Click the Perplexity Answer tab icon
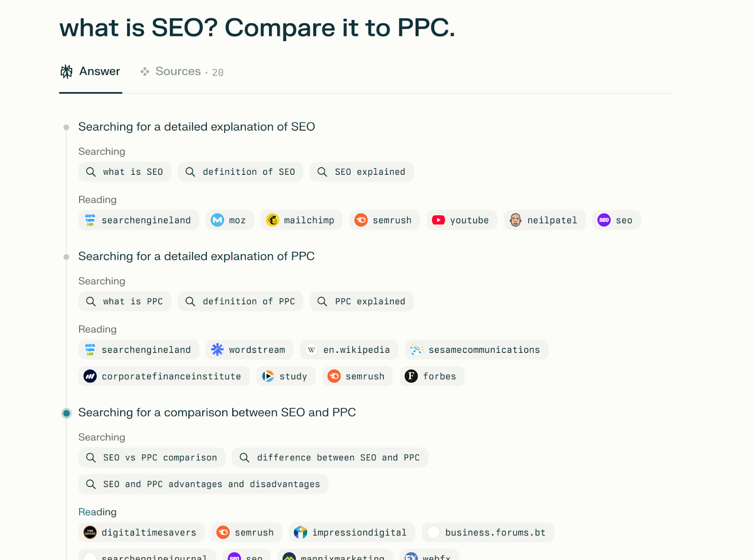The image size is (754, 560). [66, 72]
